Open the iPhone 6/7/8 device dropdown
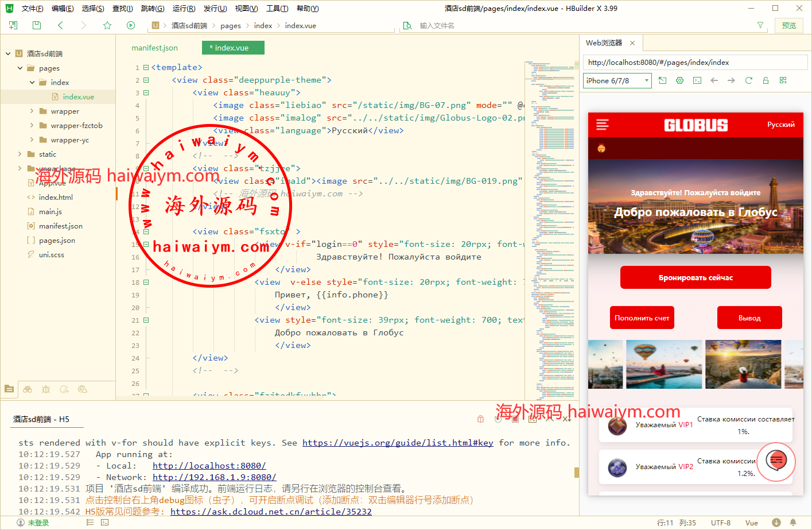 [x=617, y=80]
